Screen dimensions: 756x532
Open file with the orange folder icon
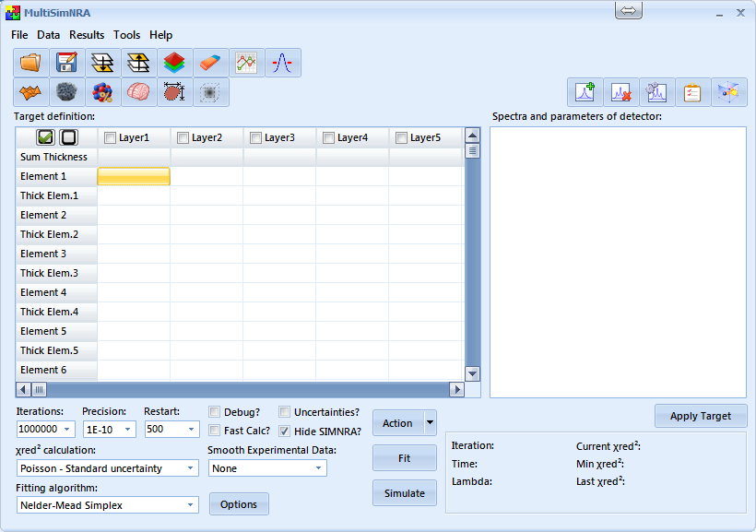[x=30, y=63]
